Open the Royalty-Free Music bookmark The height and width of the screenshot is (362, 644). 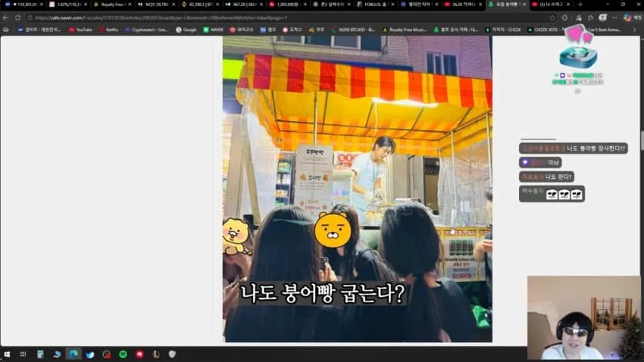coord(405,30)
